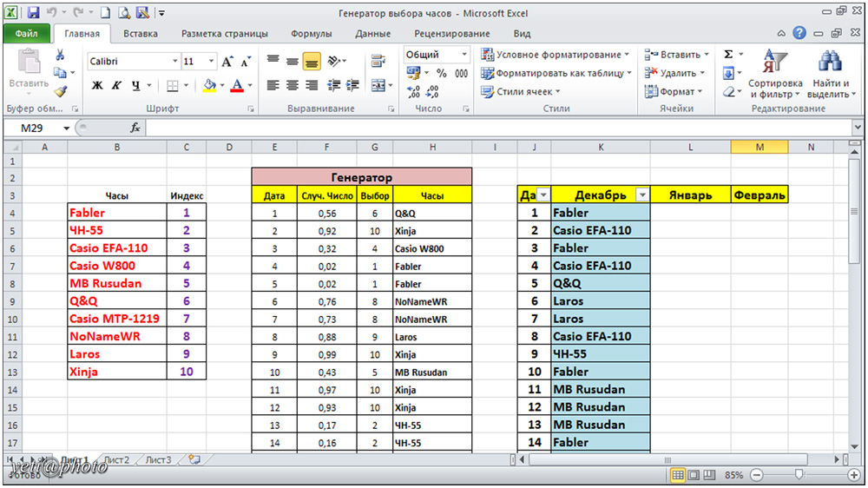Open the insert function fx button

135,128
